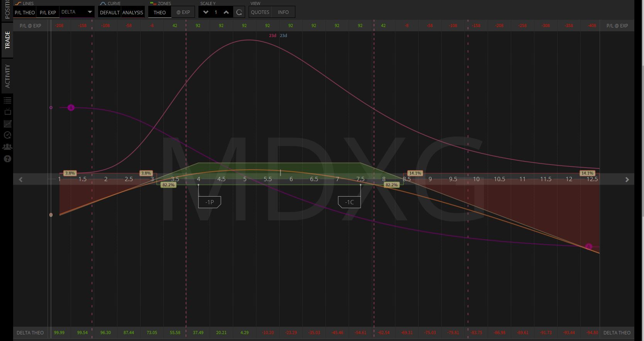Click the 14.1% label near strike 8.5

point(415,173)
